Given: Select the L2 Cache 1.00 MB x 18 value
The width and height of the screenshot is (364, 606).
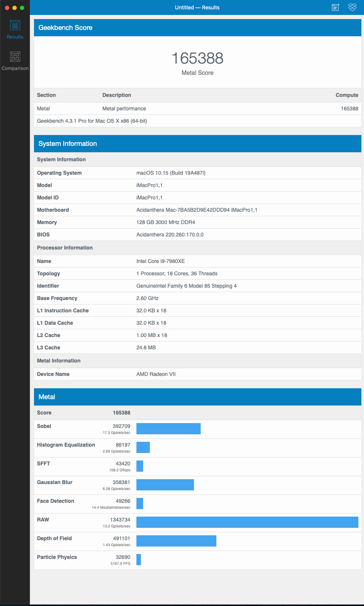Looking at the screenshot, I should pos(152,335).
